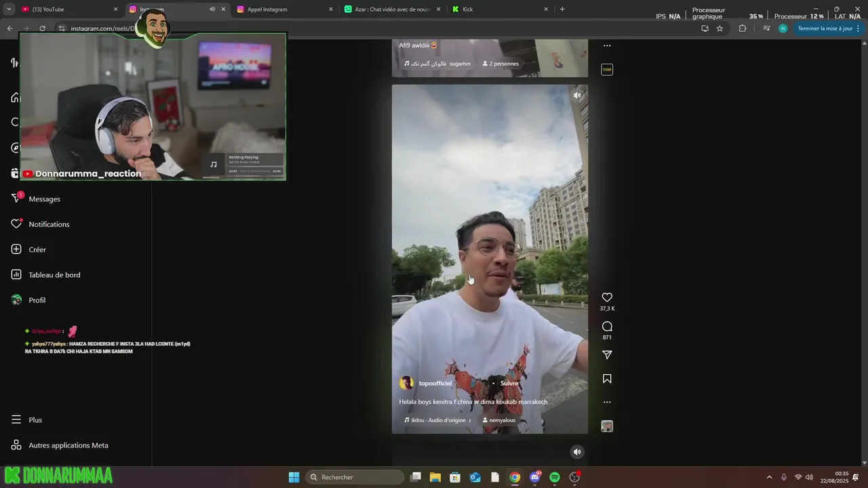Viewport: 868px width, 488px height.
Task: Reload the Instagram page
Action: click(43, 28)
